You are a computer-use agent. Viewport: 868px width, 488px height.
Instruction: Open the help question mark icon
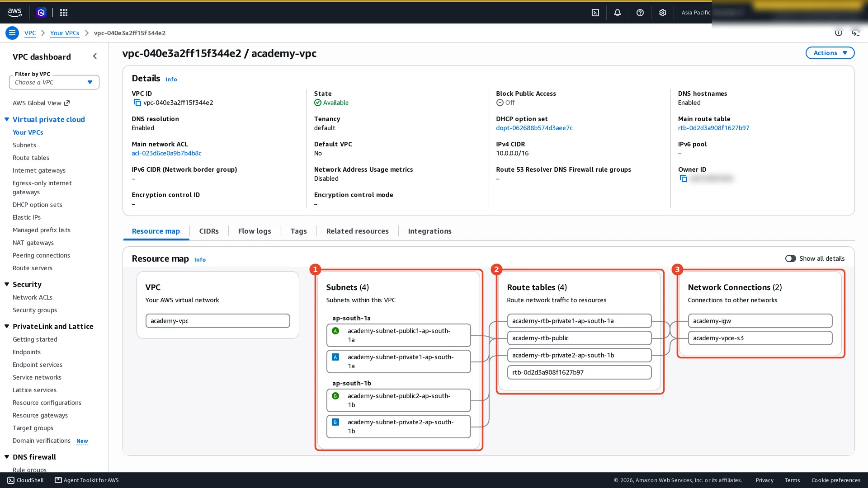640,13
